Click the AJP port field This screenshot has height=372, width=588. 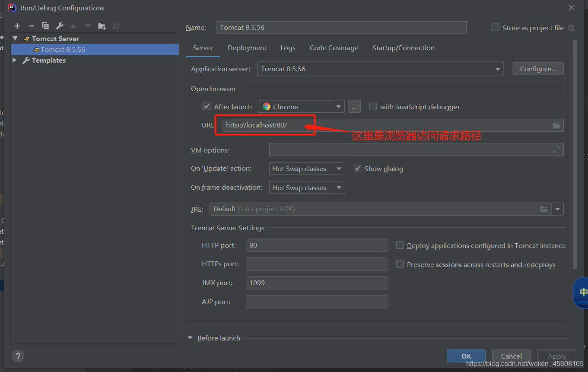[x=316, y=302]
